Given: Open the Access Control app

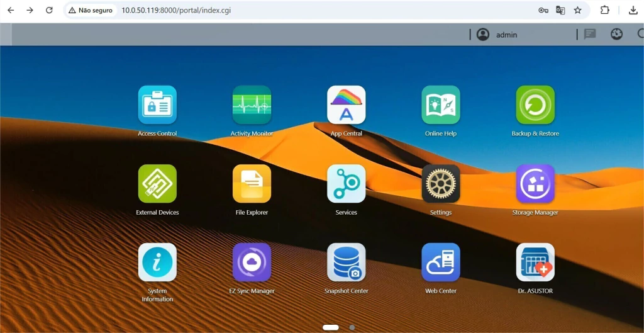Looking at the screenshot, I should tap(157, 105).
